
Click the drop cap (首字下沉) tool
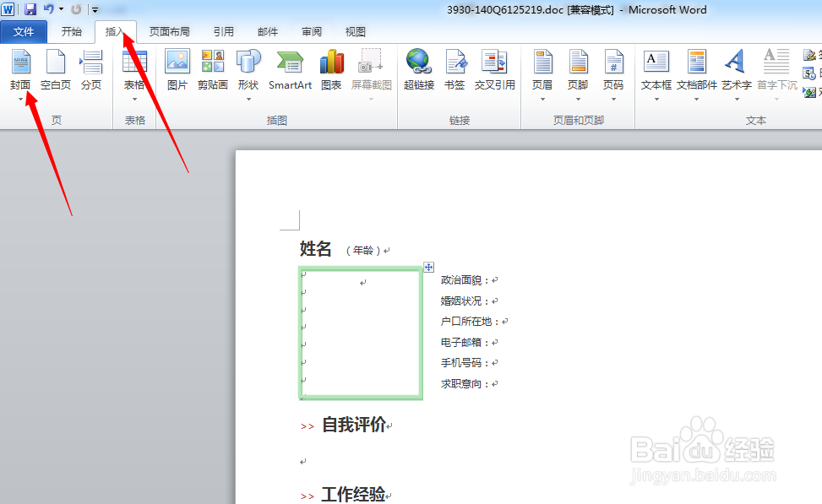777,70
